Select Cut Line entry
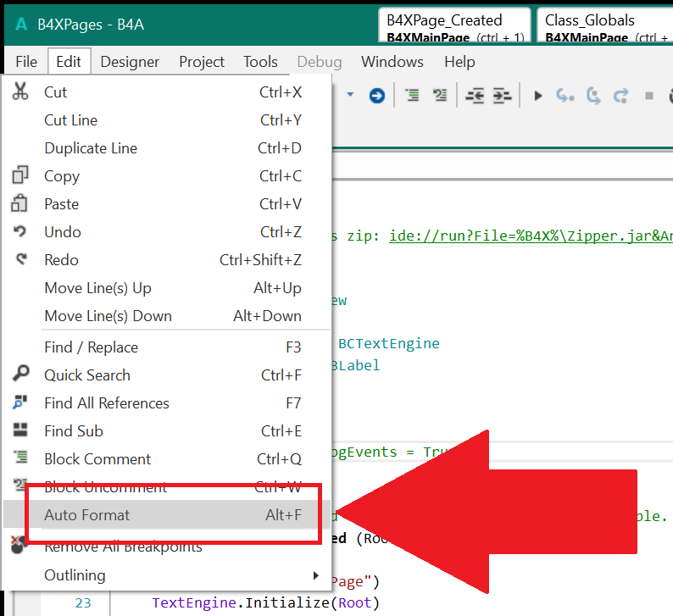673x616 pixels. 167,120
